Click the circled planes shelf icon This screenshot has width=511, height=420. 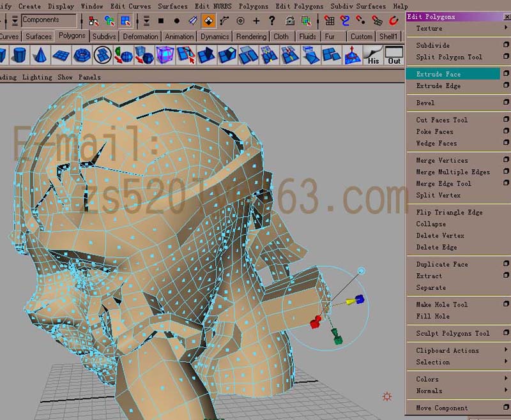103,55
